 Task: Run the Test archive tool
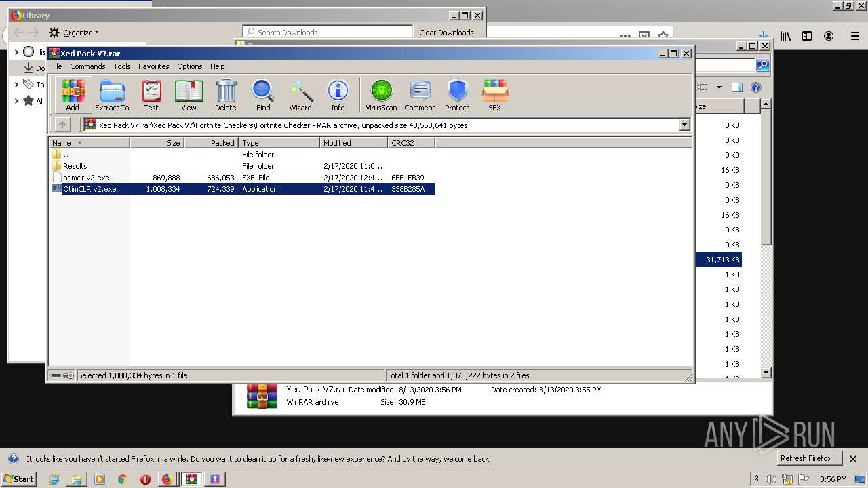(151, 95)
